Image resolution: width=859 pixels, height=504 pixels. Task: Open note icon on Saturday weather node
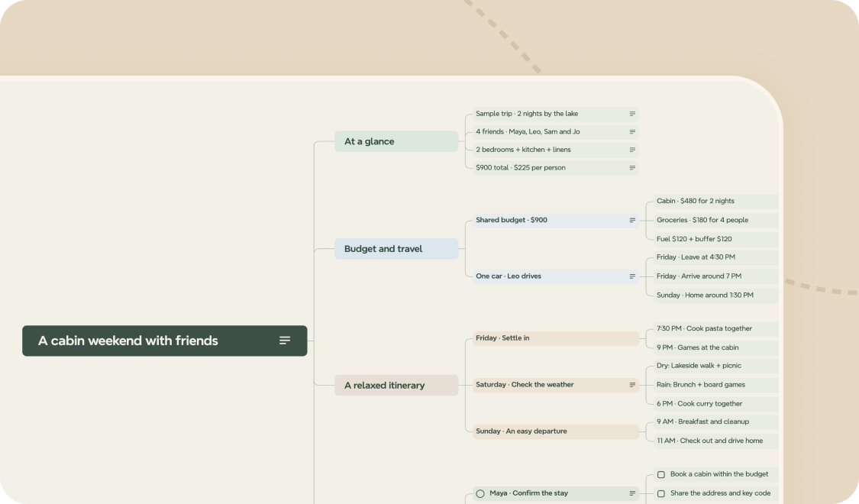[x=632, y=385]
